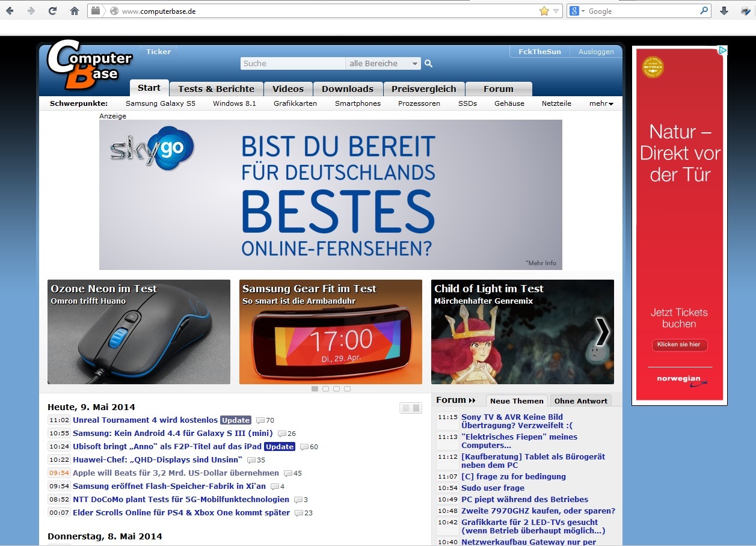Open the Preisvergleich tab
This screenshot has width=756, height=546.
424,88
